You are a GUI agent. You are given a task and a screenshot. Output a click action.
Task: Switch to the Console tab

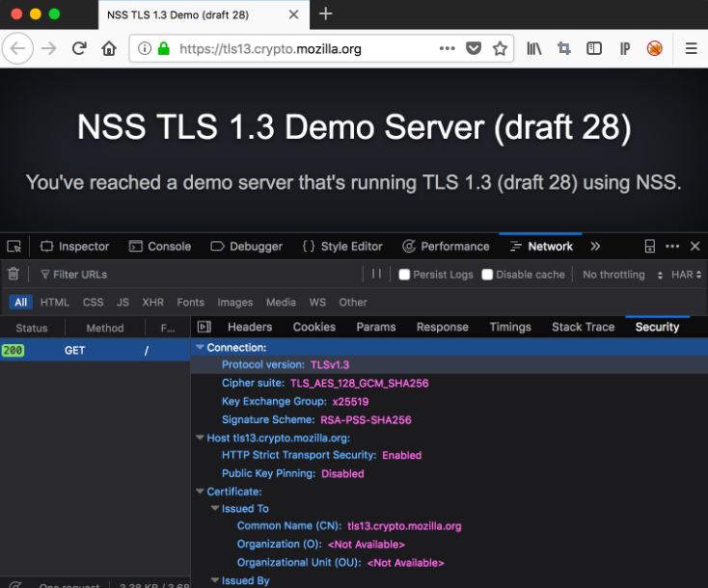pyautogui.click(x=160, y=247)
